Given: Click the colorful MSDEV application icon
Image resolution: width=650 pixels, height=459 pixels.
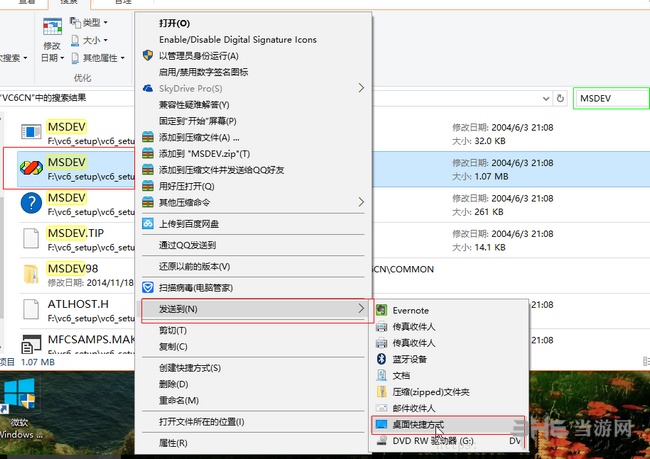Looking at the screenshot, I should (31, 168).
